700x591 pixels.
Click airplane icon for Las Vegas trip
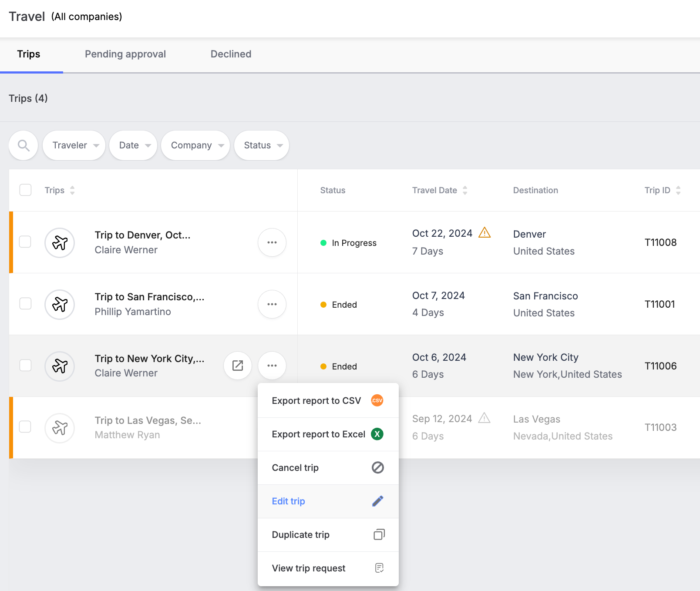click(x=60, y=428)
